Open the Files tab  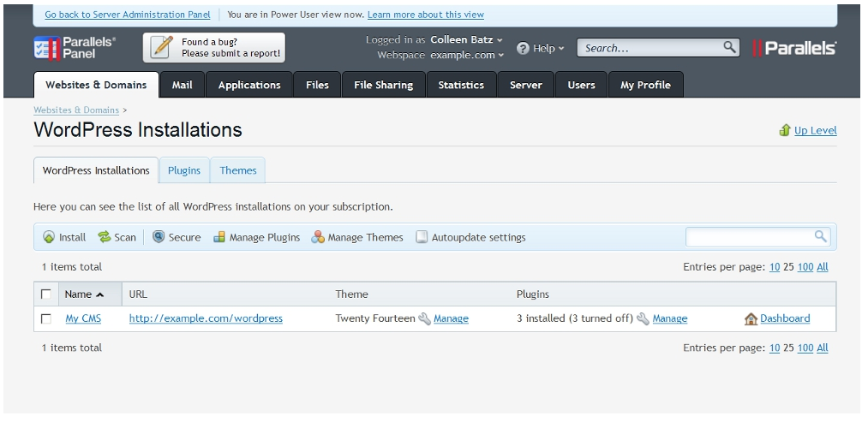point(317,85)
